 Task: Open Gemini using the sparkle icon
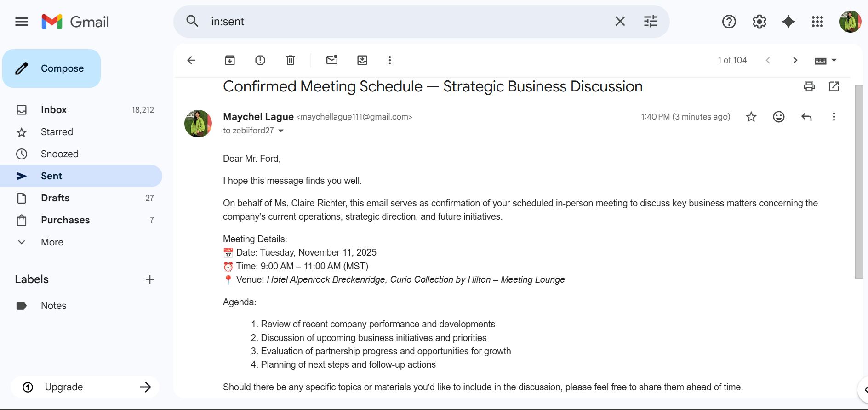pyautogui.click(x=788, y=22)
